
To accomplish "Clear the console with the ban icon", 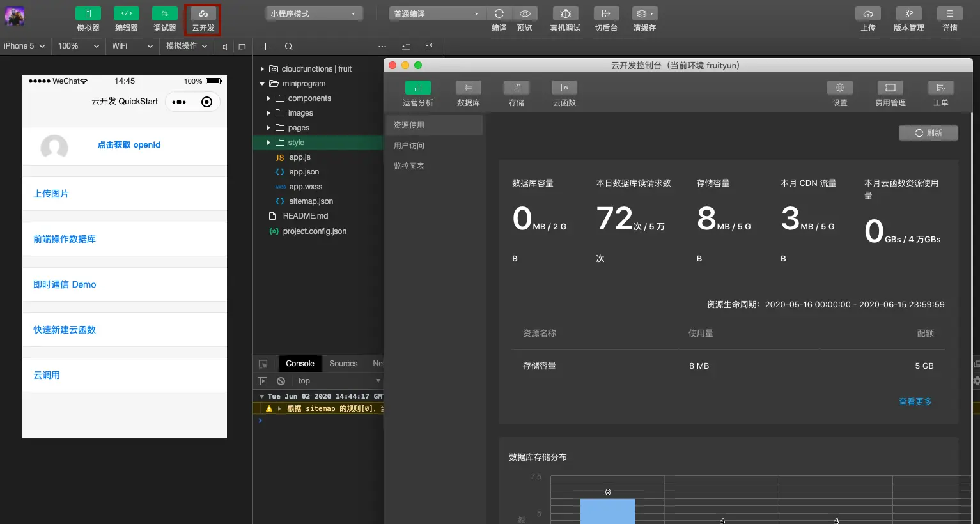I will 281,381.
